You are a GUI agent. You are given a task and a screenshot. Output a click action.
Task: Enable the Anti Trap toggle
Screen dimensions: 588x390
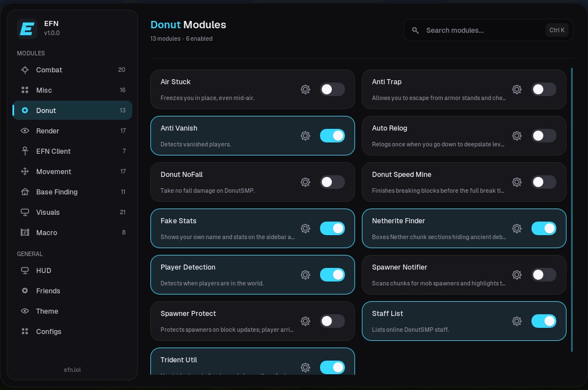[544, 89]
